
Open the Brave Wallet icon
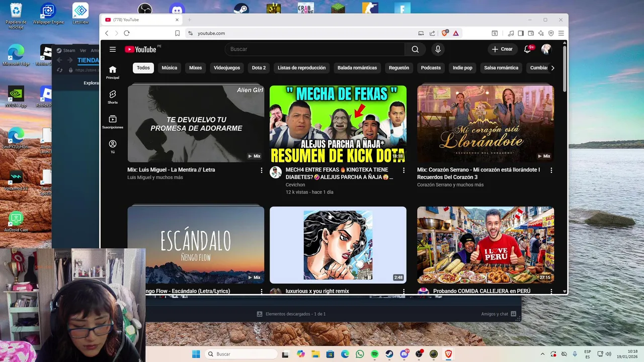[531, 33]
